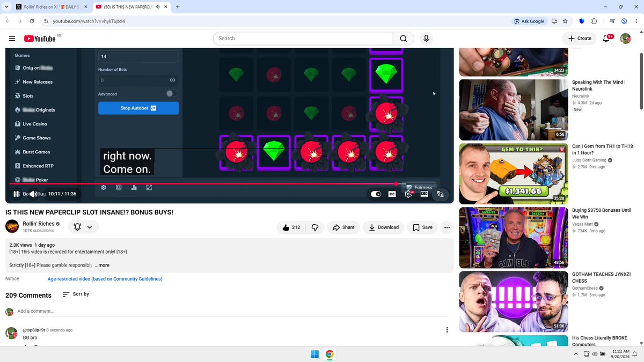Open the Speaking With The Mind video thumbnail
The image size is (644, 362).
[x=514, y=110]
